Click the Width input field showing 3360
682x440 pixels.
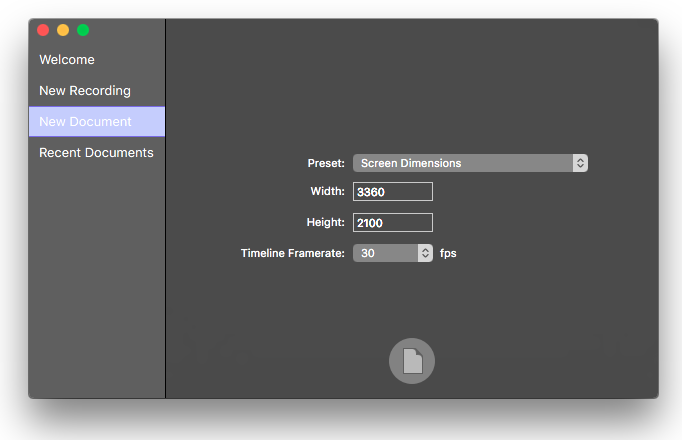(x=393, y=192)
